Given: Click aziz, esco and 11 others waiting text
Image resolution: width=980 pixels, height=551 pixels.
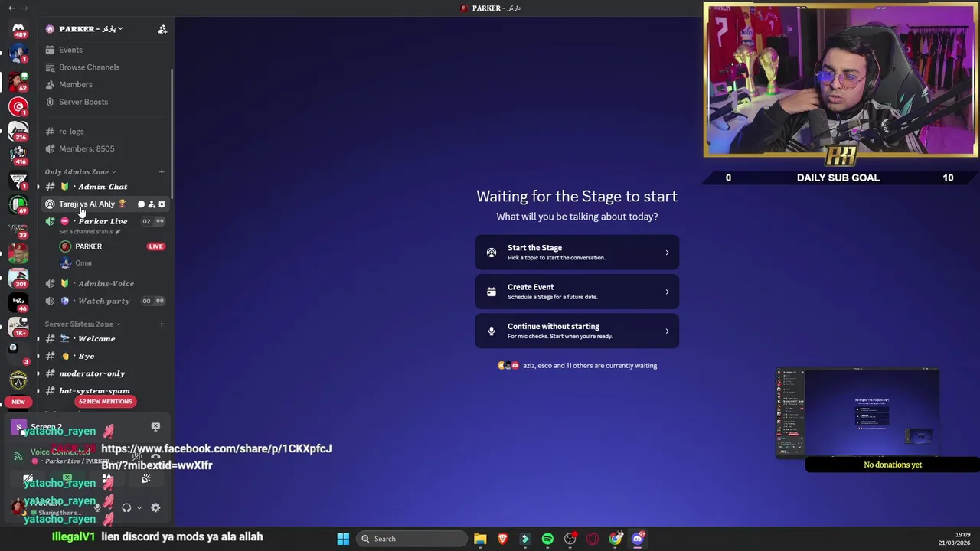Looking at the screenshot, I should click(590, 366).
